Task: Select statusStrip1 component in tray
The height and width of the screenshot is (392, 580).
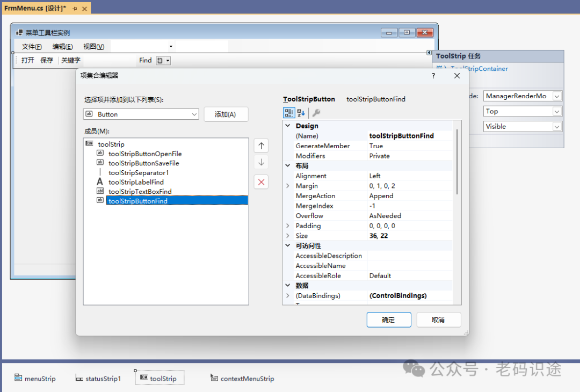Action: coord(98,379)
